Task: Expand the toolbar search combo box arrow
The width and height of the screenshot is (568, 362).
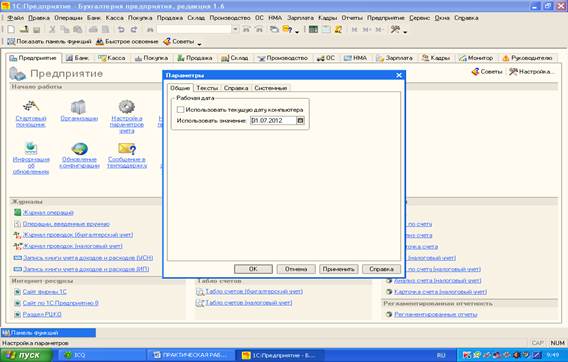Action: (x=235, y=30)
